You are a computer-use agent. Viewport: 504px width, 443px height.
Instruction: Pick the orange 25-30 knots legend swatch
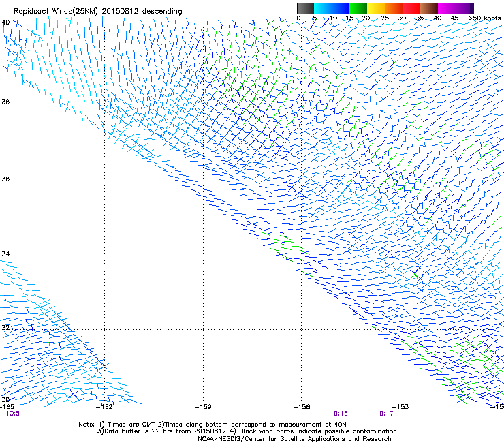point(394,8)
